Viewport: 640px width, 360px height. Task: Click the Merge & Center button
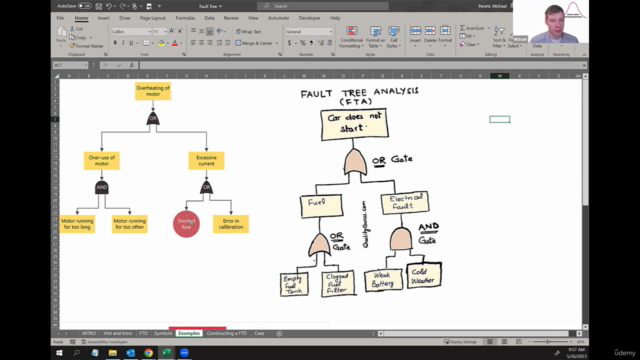point(254,43)
